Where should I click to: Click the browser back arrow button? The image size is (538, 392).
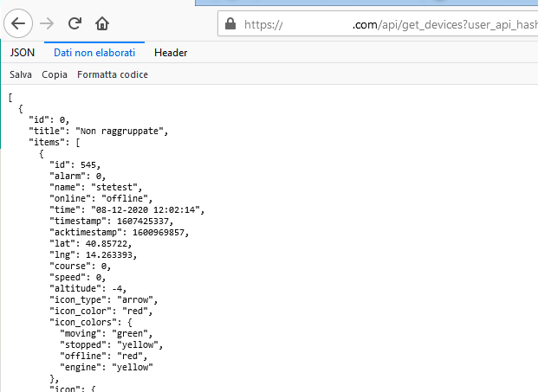(20, 23)
